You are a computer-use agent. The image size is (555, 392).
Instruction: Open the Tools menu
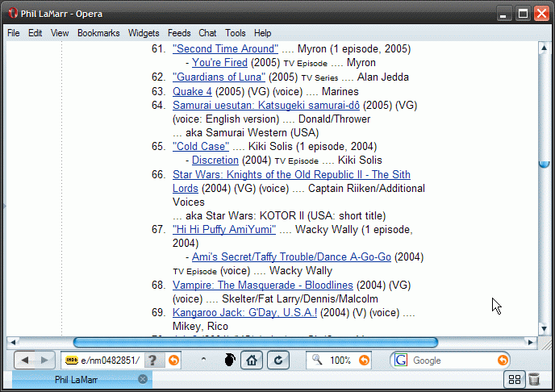click(x=236, y=33)
